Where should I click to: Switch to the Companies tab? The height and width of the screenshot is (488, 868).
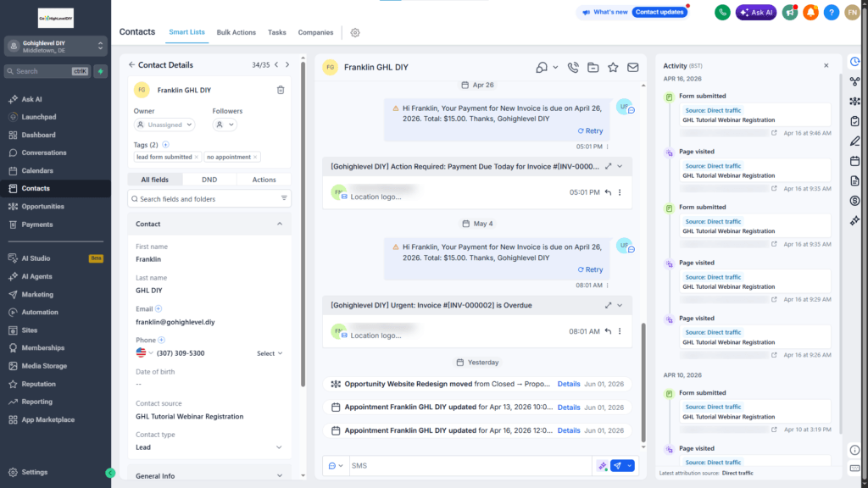315,33
